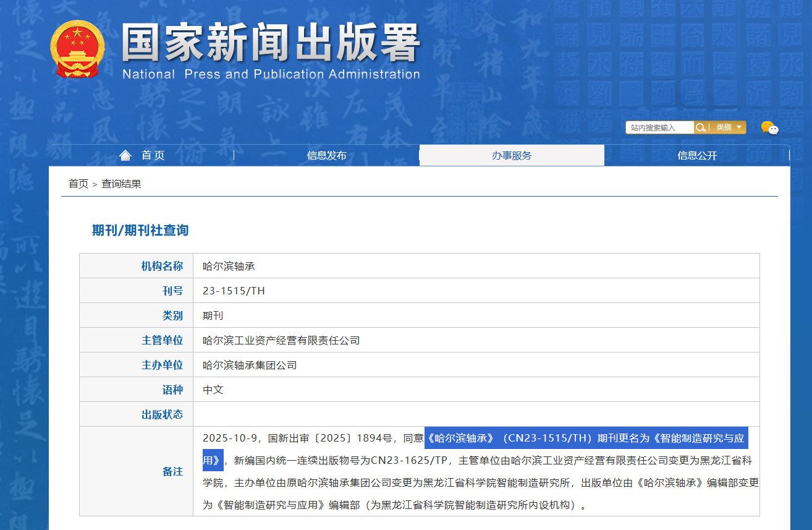Open the 信息发布 navigation tab
Image resolution: width=812 pixels, height=530 pixels.
pos(326,155)
